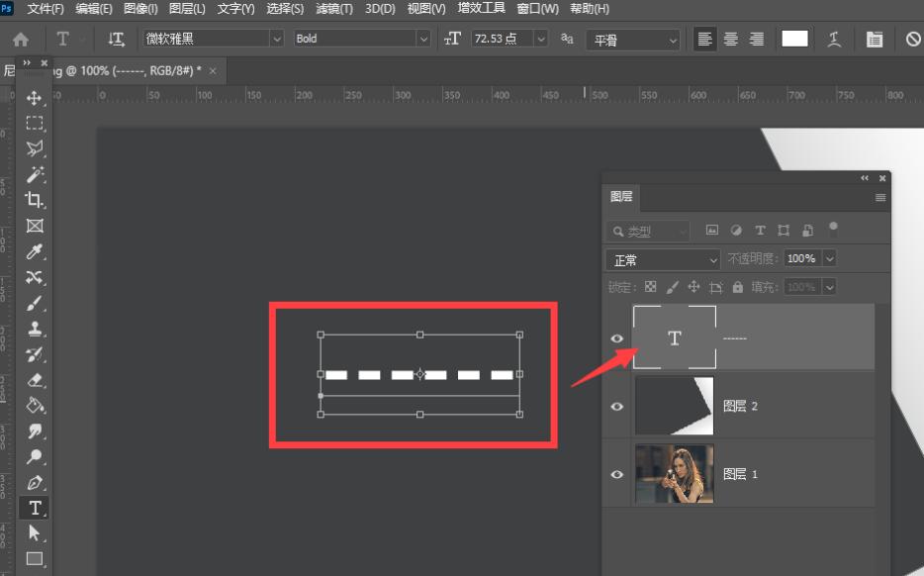Viewport: 924px width, 576px height.
Task: Select the Frame tool
Action: pos(35,226)
